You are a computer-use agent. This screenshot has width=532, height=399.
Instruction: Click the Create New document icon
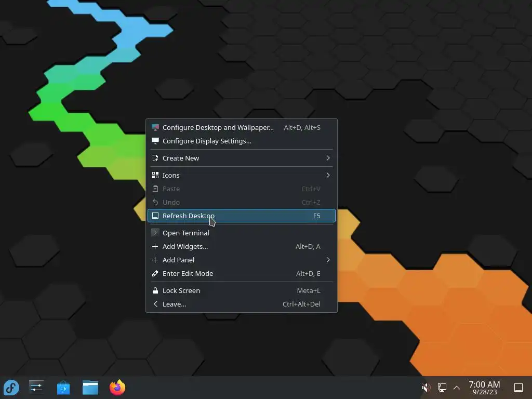click(155, 158)
